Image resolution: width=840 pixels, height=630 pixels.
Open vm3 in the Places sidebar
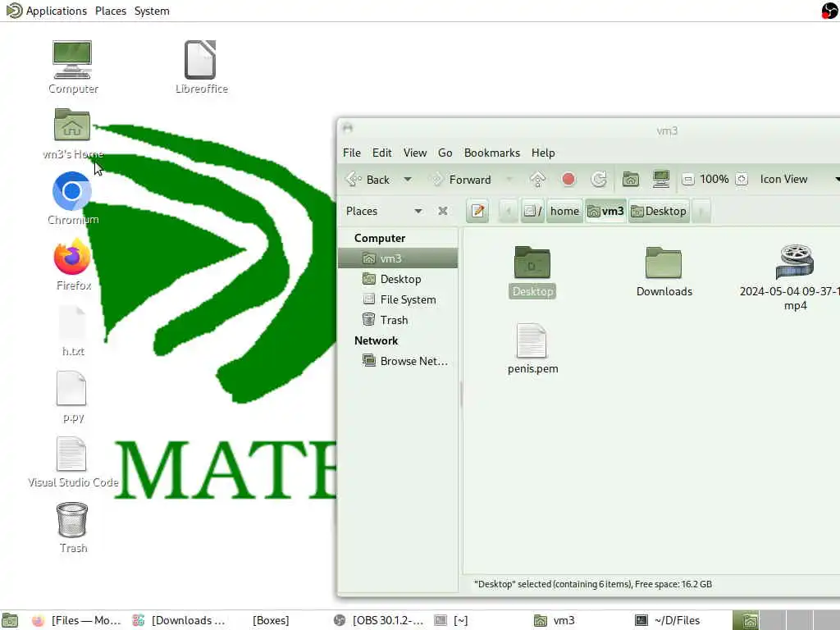(398, 258)
